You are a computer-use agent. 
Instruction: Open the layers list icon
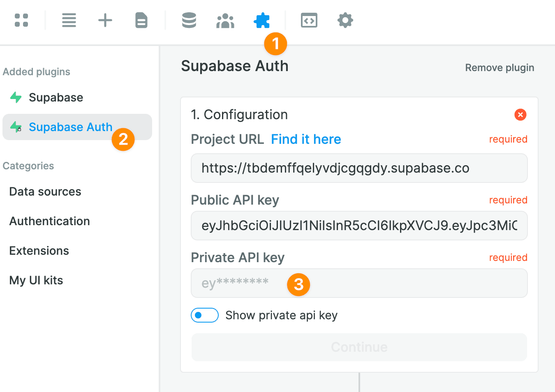point(69,20)
